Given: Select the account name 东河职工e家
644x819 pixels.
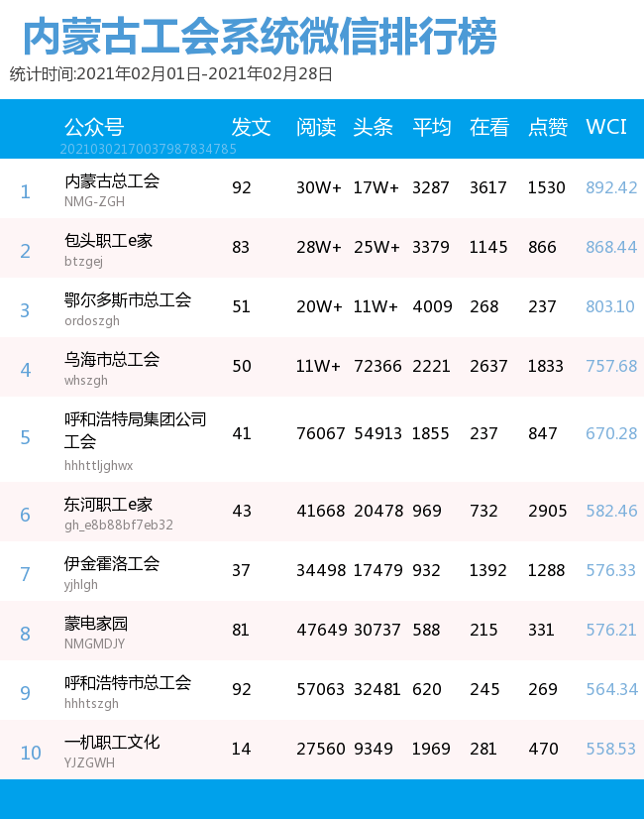Looking at the screenshot, I should coord(109,505).
